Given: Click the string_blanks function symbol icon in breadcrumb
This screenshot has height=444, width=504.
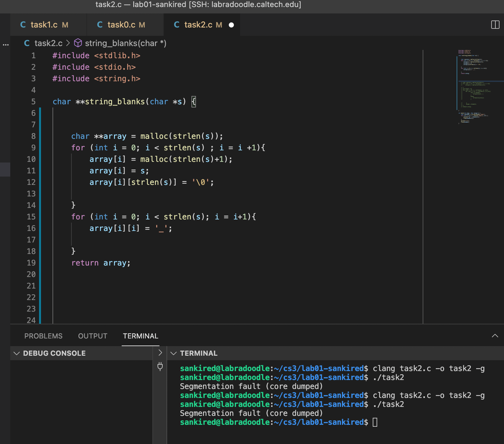Looking at the screenshot, I should [x=78, y=43].
